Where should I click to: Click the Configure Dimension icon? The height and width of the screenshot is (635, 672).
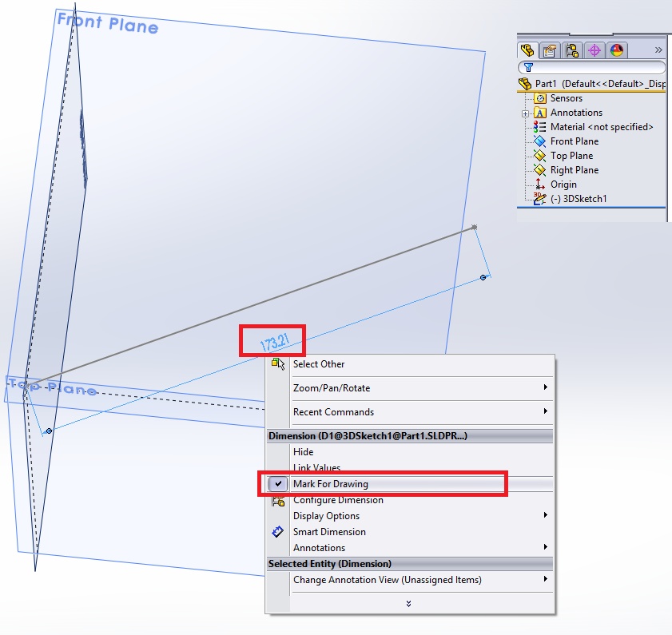pyautogui.click(x=278, y=501)
